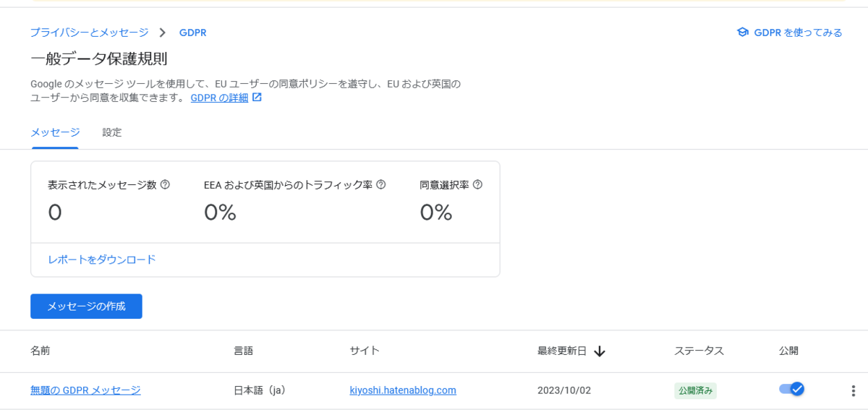
Task: Click the GDPR breadcrumb link
Action: click(x=193, y=33)
